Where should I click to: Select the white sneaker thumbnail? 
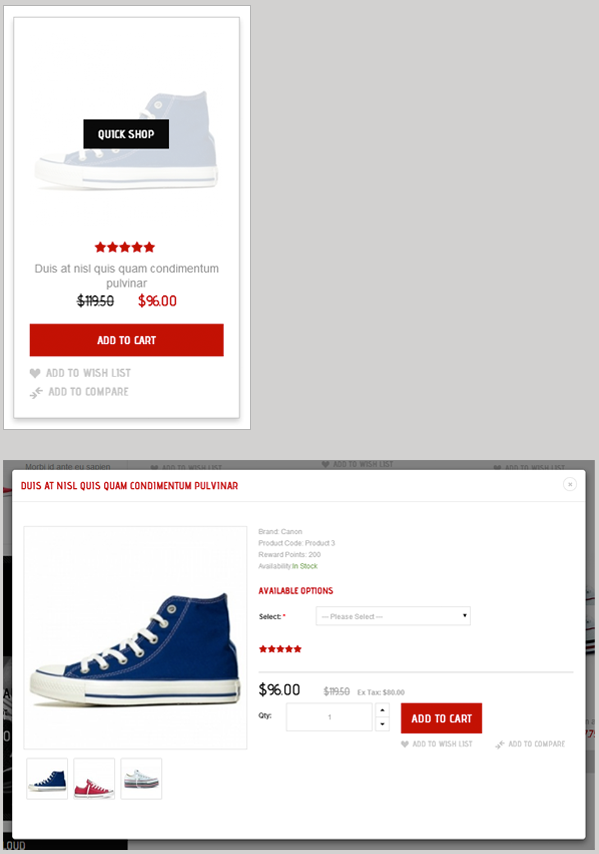click(141, 779)
